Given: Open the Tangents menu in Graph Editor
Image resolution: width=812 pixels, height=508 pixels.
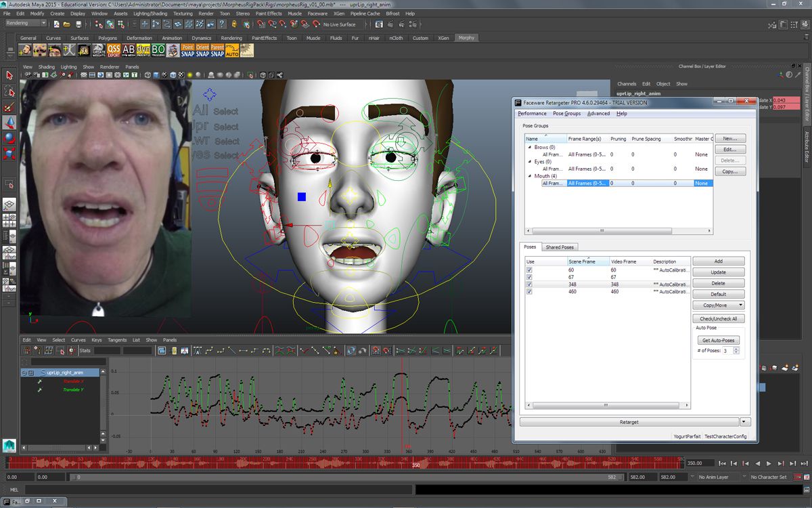Looking at the screenshot, I should [117, 340].
